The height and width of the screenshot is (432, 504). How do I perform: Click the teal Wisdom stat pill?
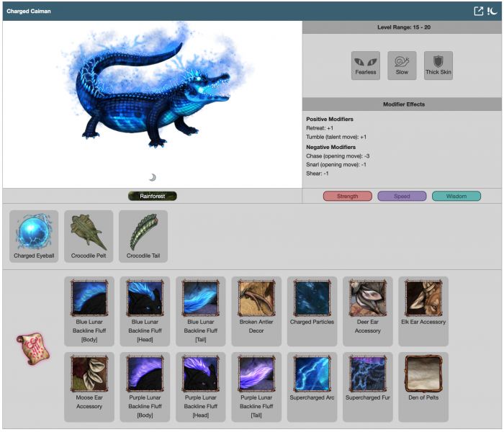(x=456, y=196)
